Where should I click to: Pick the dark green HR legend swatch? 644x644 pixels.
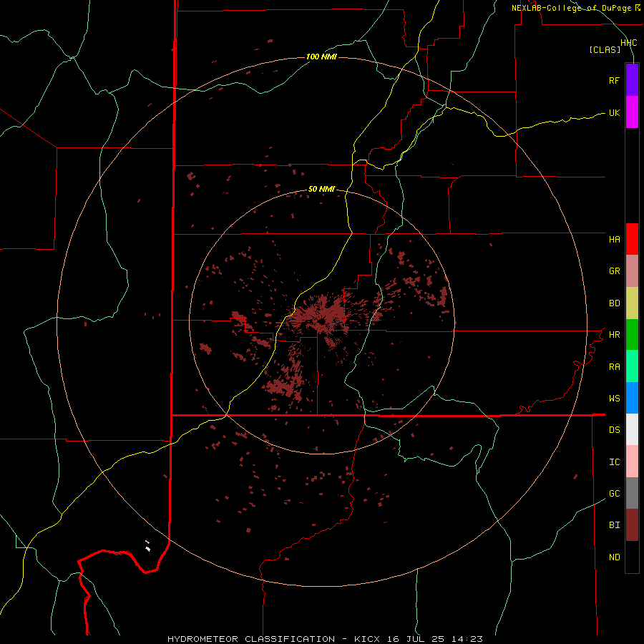click(632, 335)
